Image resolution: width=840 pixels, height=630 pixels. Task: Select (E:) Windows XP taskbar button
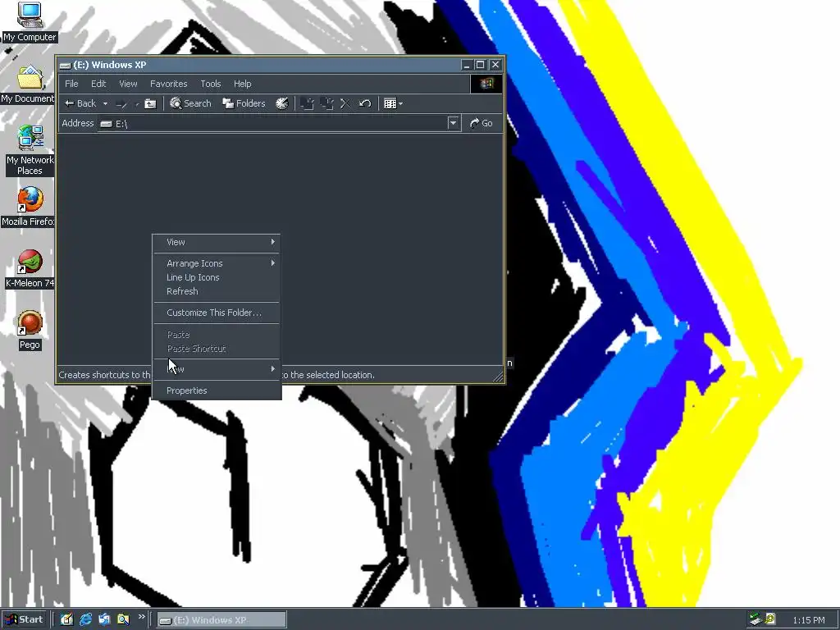point(221,620)
